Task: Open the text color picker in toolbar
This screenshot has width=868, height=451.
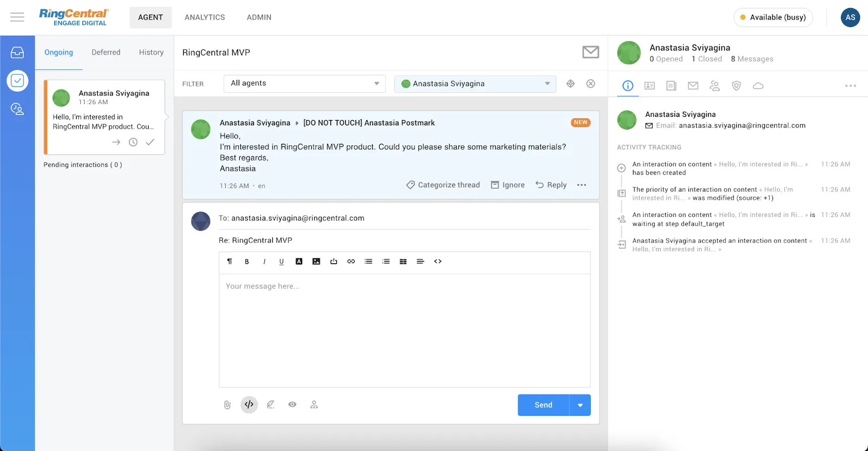Action: (x=299, y=262)
